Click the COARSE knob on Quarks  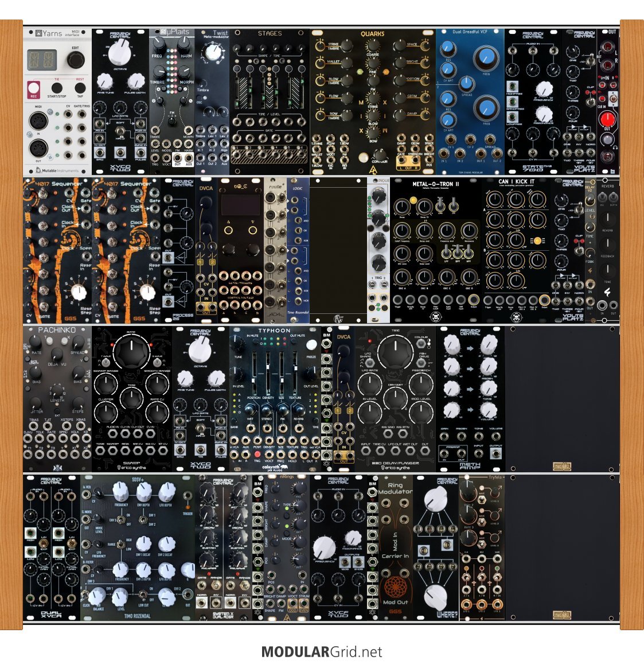pos(373,45)
